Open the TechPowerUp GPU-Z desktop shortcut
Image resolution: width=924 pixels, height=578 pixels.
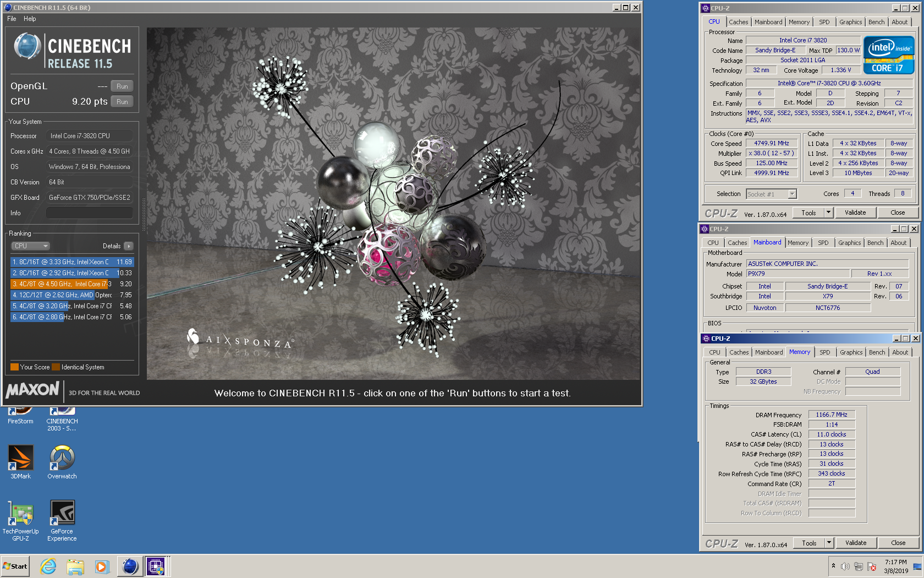pos(20,521)
